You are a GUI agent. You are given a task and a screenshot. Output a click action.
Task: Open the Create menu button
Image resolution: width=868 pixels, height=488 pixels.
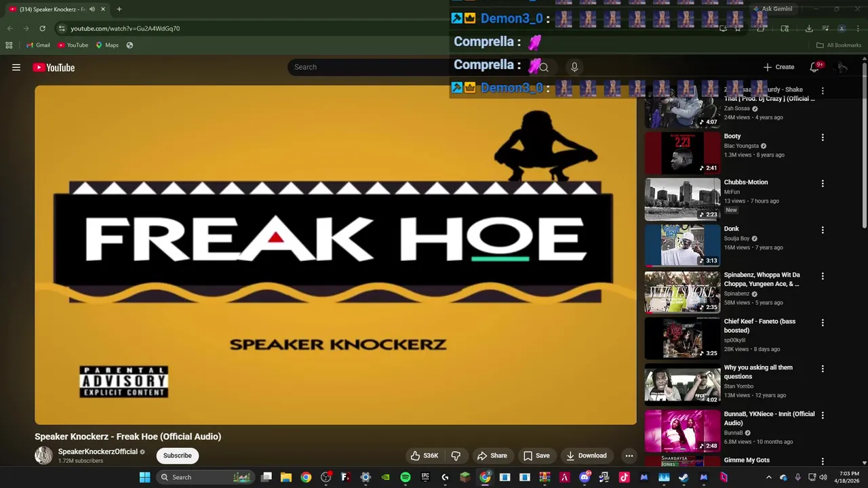tap(778, 67)
